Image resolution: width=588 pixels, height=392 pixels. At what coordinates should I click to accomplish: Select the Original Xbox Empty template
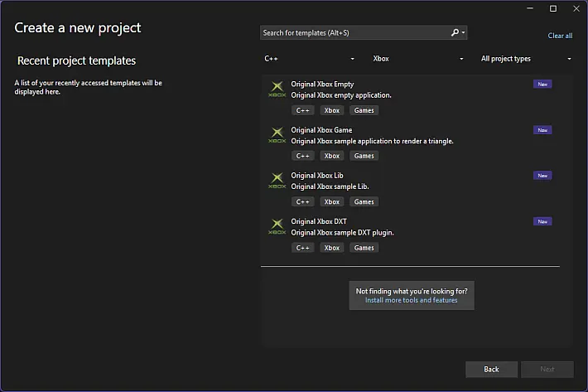410,97
